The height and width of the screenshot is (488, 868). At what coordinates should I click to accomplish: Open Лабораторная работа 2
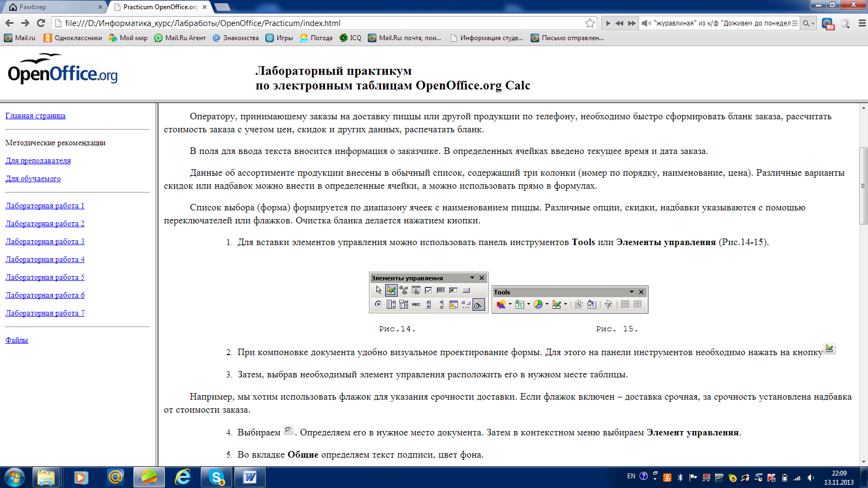tap(45, 223)
